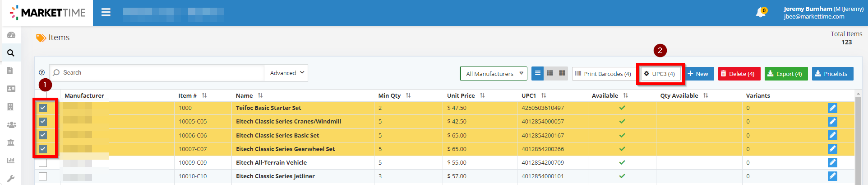
Task: Sort by Unit Price column arrows
Action: [x=482, y=95]
